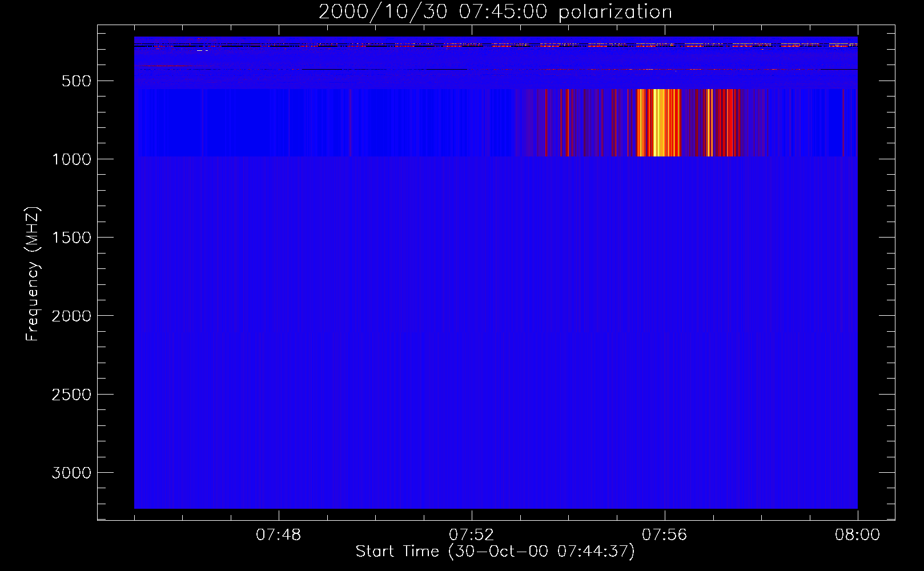
Task: Click the 07:56 time axis label
Action: (x=665, y=535)
